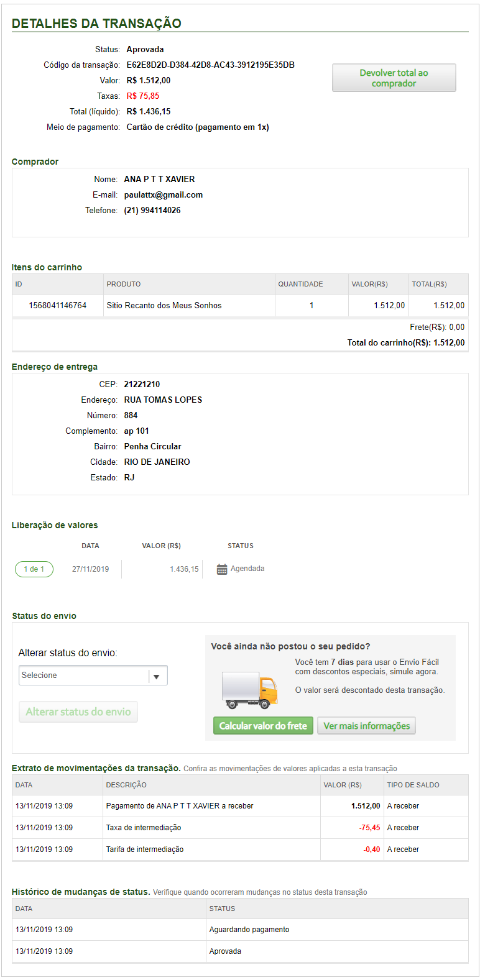Click the calendar icon beside Agendada
Viewport: 480px width, 980px height.
coord(222,569)
